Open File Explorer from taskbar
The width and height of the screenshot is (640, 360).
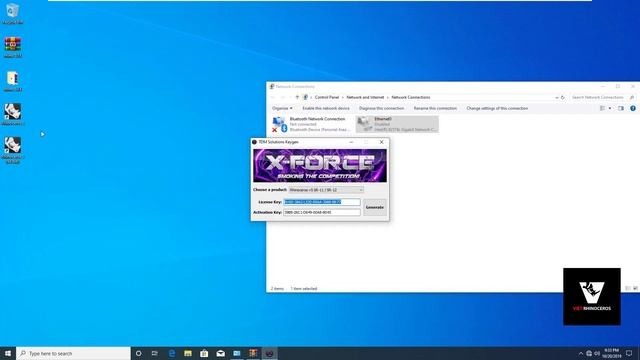coord(188,353)
